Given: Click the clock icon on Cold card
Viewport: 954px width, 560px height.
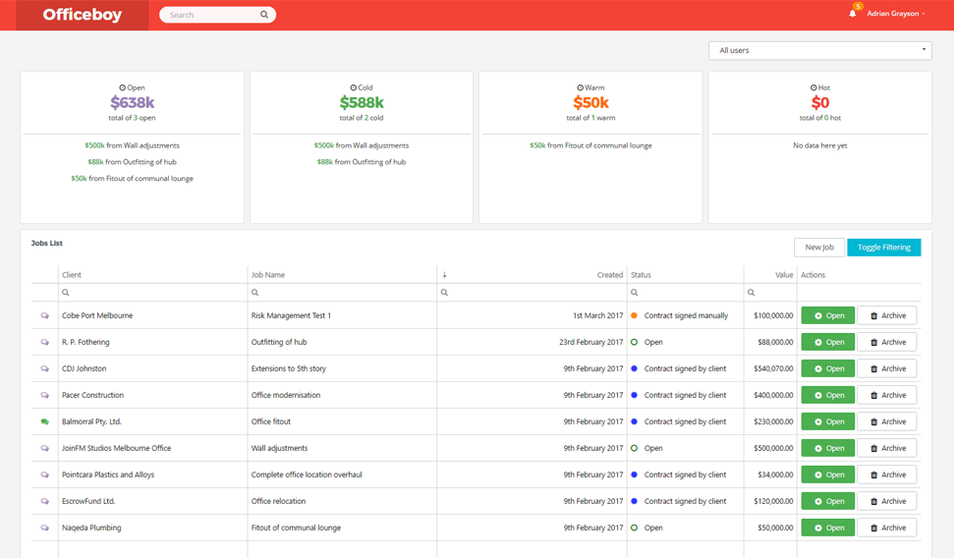Looking at the screenshot, I should pyautogui.click(x=354, y=87).
